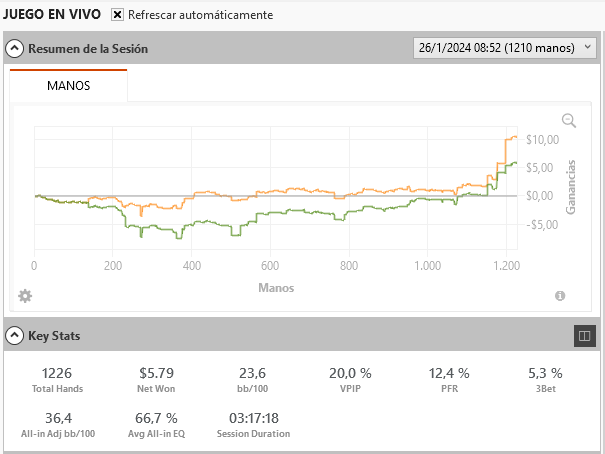The width and height of the screenshot is (605, 454).
Task: Click the graph info icon
Action: [x=560, y=296]
